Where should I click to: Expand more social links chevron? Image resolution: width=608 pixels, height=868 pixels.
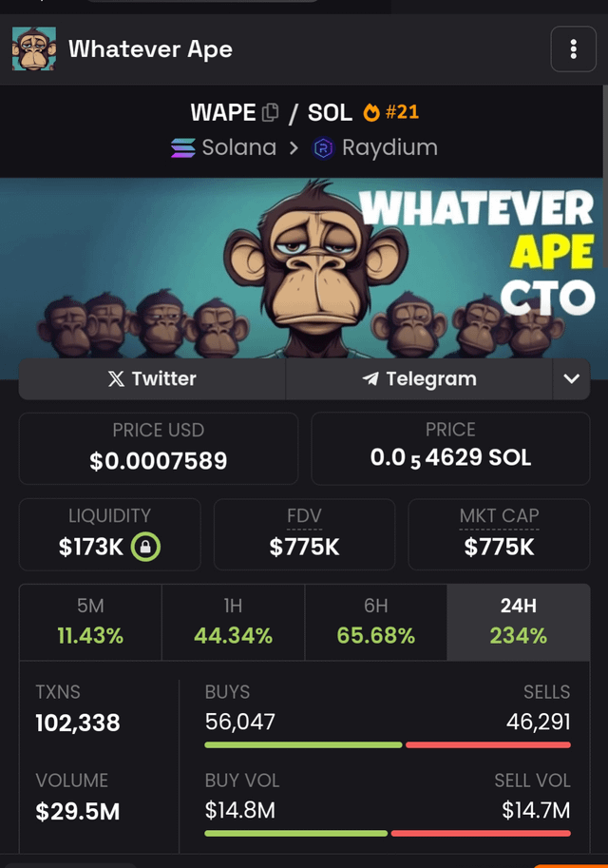click(x=572, y=379)
